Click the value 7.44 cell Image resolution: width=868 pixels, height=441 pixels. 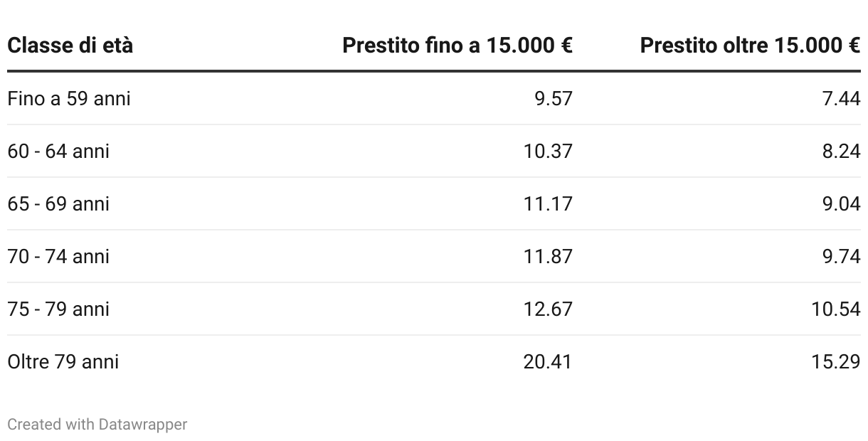point(841,98)
